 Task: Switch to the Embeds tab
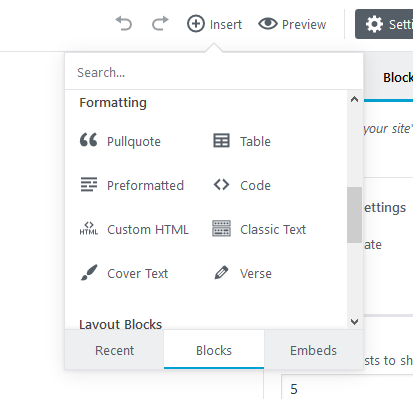pos(313,350)
